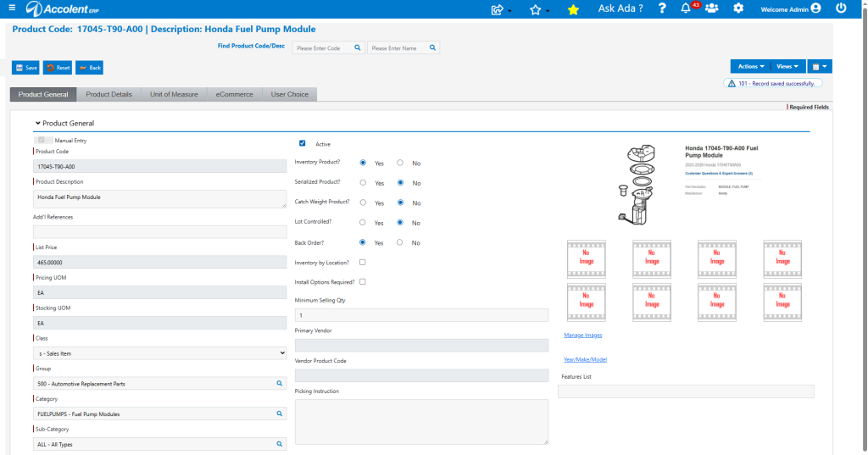Click the Add'l References field

click(x=160, y=232)
